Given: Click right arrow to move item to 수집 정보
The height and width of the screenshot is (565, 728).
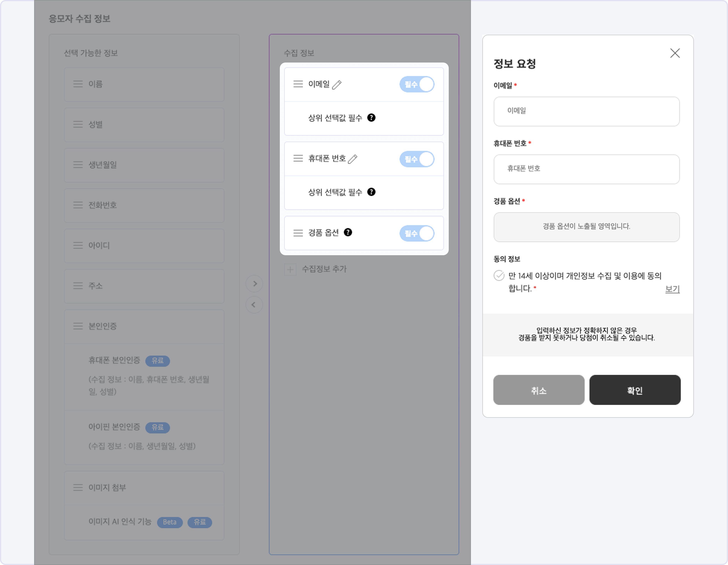Looking at the screenshot, I should point(254,283).
